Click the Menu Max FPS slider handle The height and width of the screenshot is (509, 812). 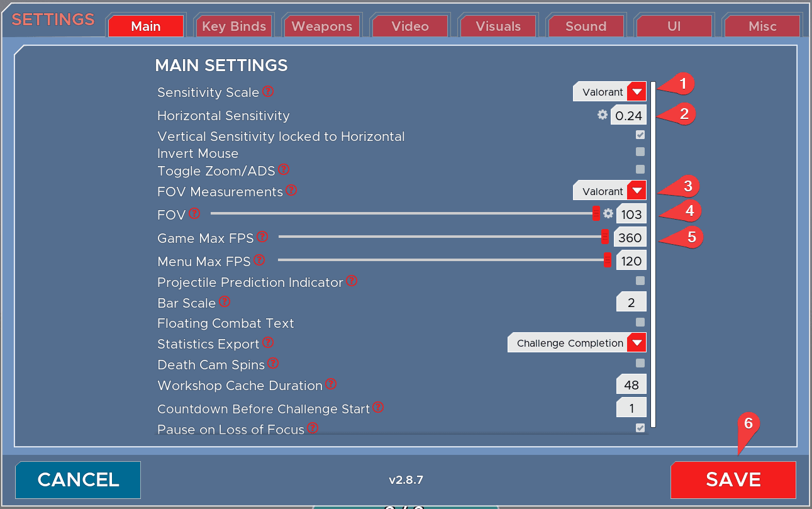[x=608, y=260]
